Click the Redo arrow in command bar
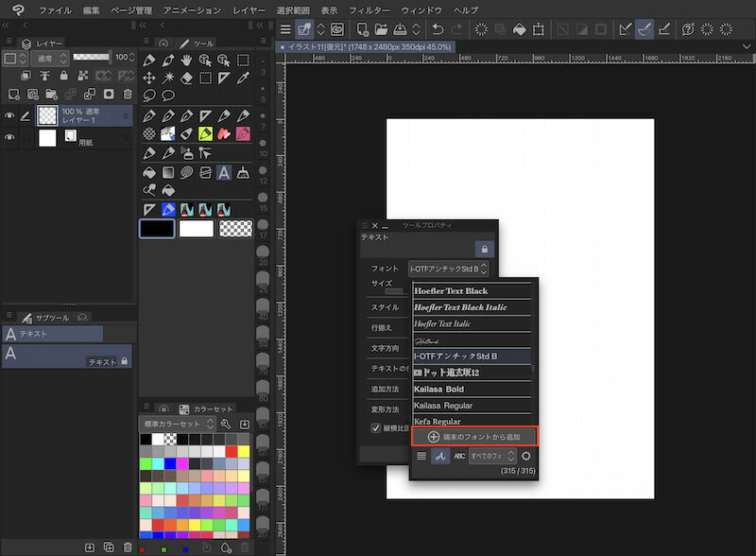 point(456,29)
